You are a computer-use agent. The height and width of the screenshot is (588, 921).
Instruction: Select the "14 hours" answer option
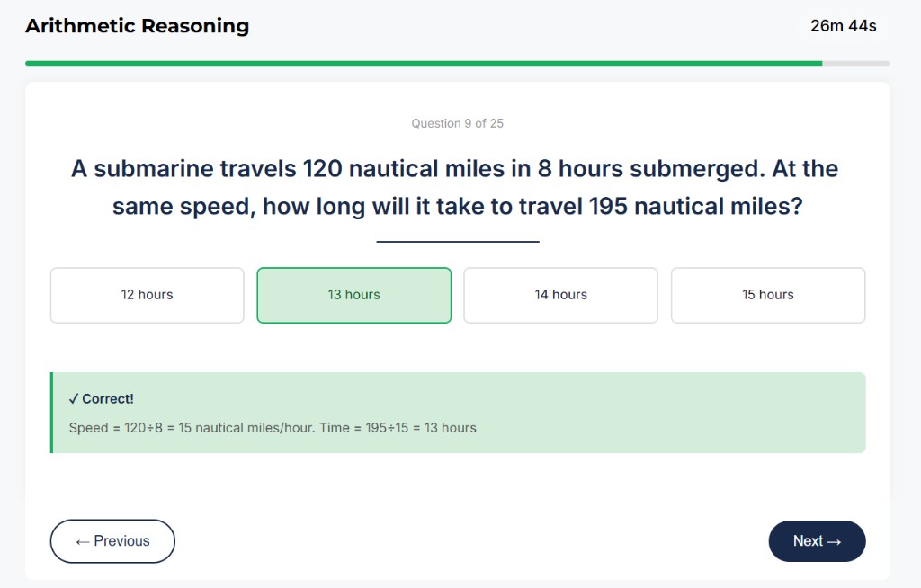point(560,295)
